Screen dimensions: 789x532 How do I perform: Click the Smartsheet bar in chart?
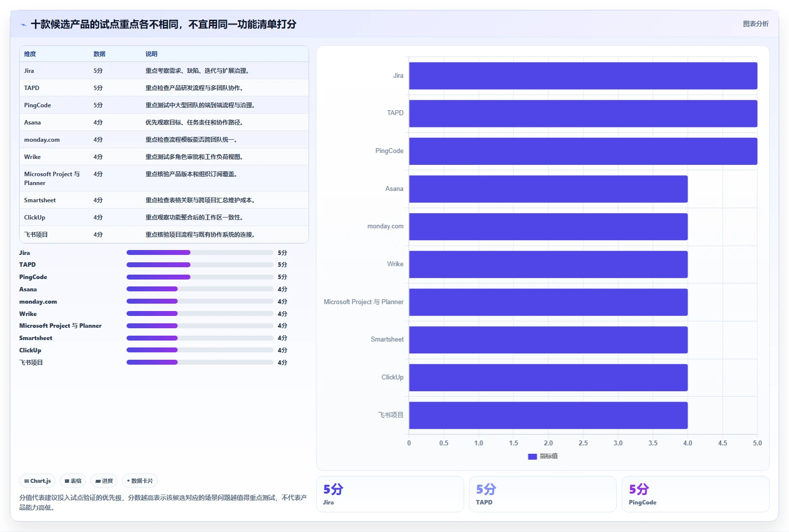(548, 340)
